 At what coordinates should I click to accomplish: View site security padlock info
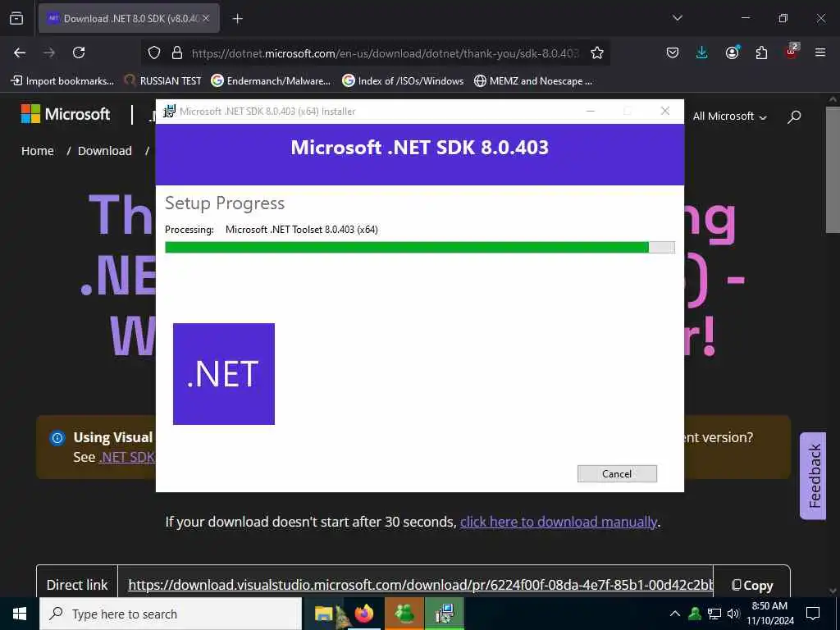click(177, 52)
